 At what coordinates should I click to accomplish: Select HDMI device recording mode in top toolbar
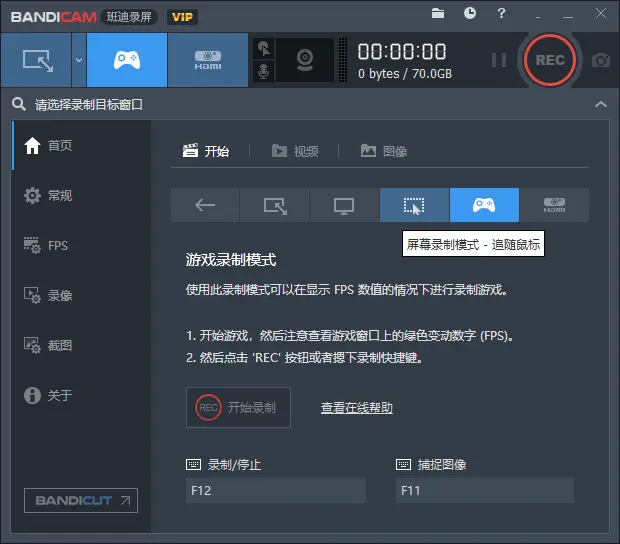[208, 60]
